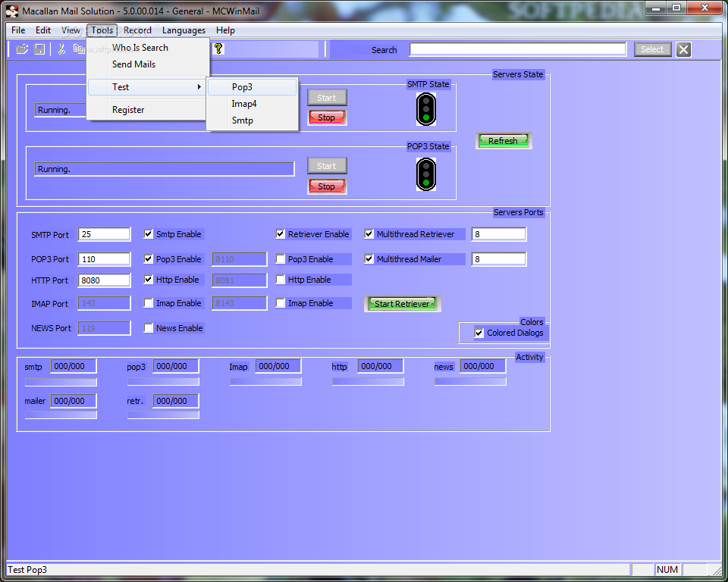The width and height of the screenshot is (728, 582).
Task: Toggle the Multithread Mailer checkbox
Action: tap(369, 259)
